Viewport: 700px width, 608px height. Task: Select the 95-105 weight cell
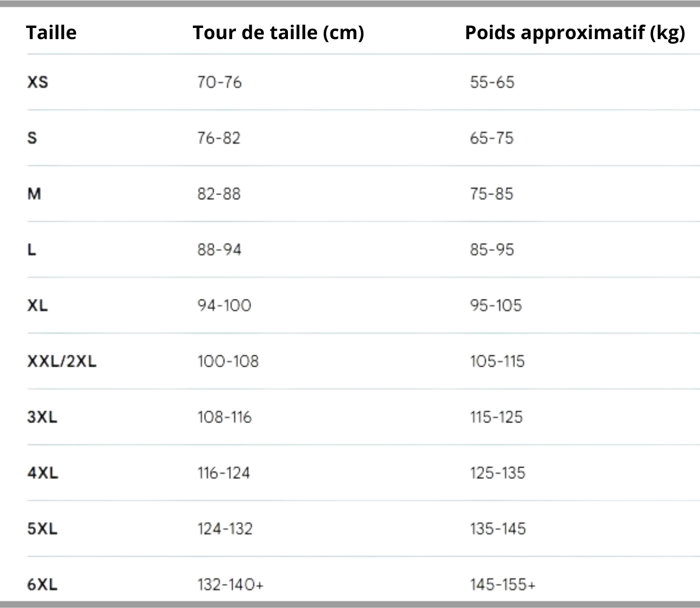point(496,305)
